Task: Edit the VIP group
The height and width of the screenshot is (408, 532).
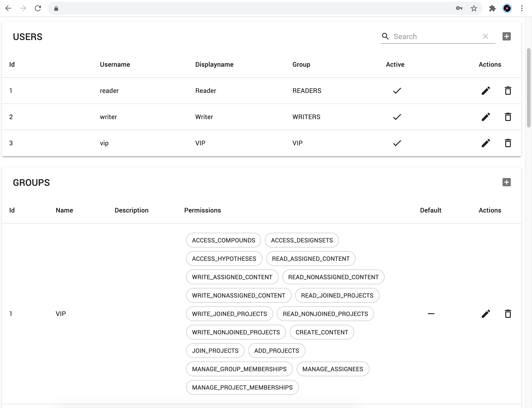Action: pos(486,313)
